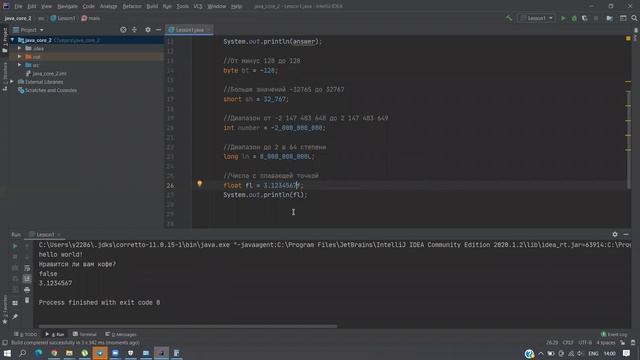
Task: Open the Structure side tool window
Action: 5,77
